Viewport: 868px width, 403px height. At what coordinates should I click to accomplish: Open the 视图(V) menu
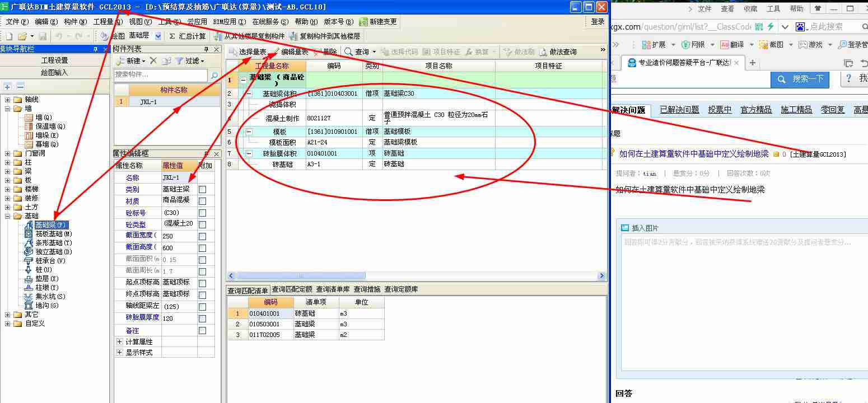coord(140,21)
